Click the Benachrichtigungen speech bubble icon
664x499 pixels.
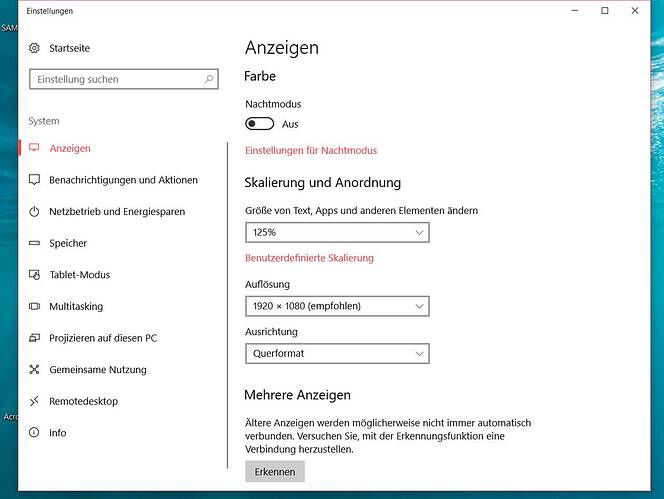point(34,180)
